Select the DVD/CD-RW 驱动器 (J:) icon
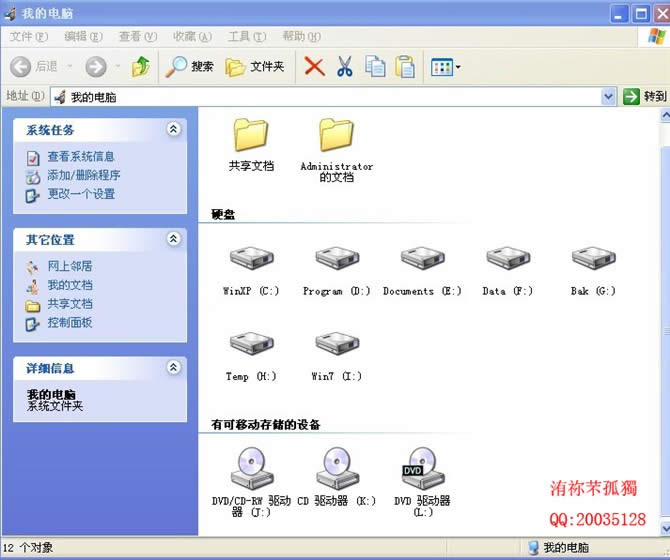This screenshot has height=560, width=670. [x=251, y=467]
